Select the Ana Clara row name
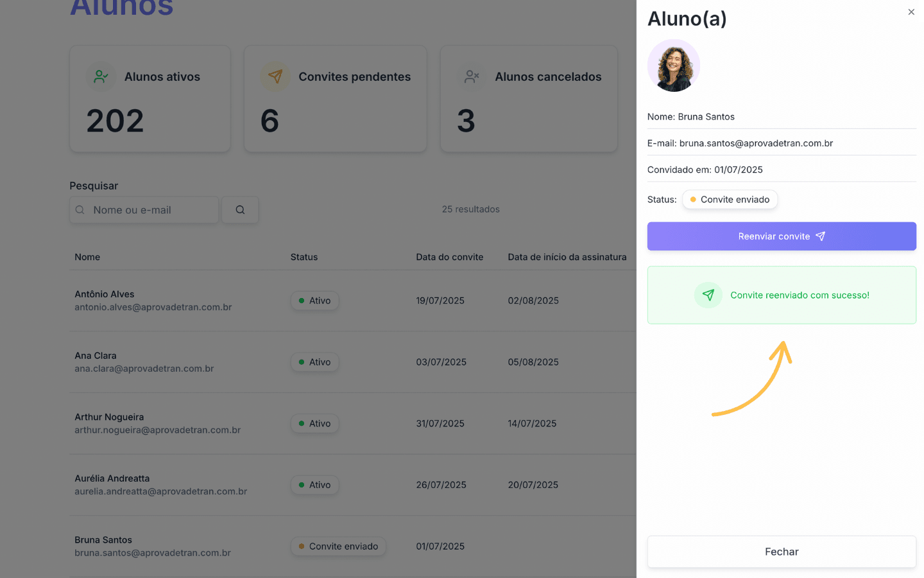This screenshot has width=924, height=578. [x=96, y=356]
